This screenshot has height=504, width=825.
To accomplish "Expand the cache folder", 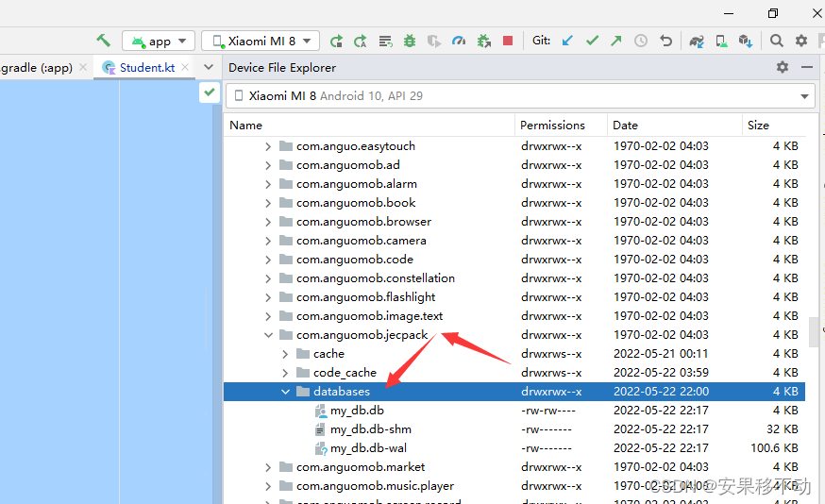I will (285, 354).
